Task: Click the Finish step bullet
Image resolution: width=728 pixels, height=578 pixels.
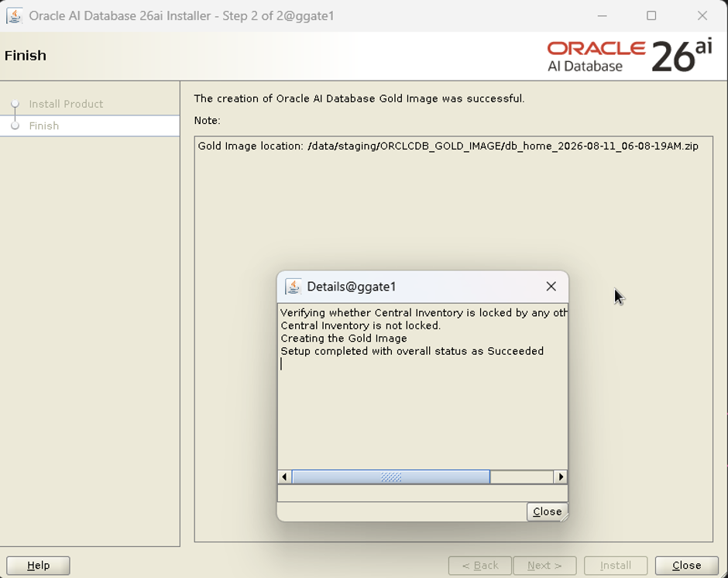Action: coord(15,126)
